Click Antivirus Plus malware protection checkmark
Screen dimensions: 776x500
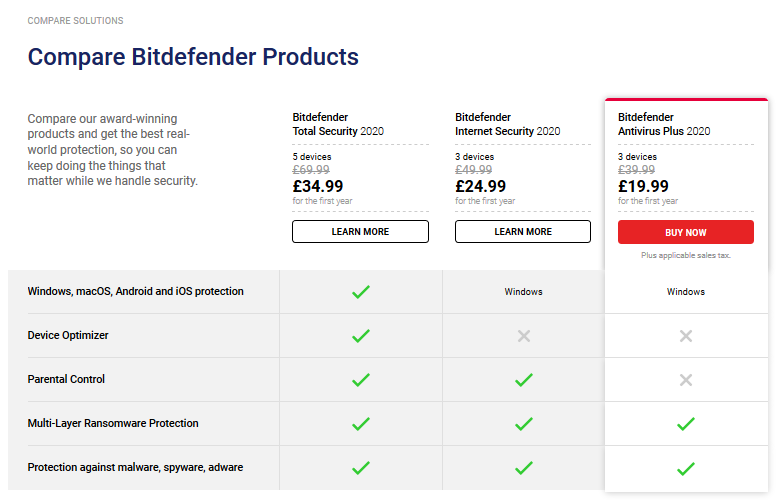(x=685, y=468)
